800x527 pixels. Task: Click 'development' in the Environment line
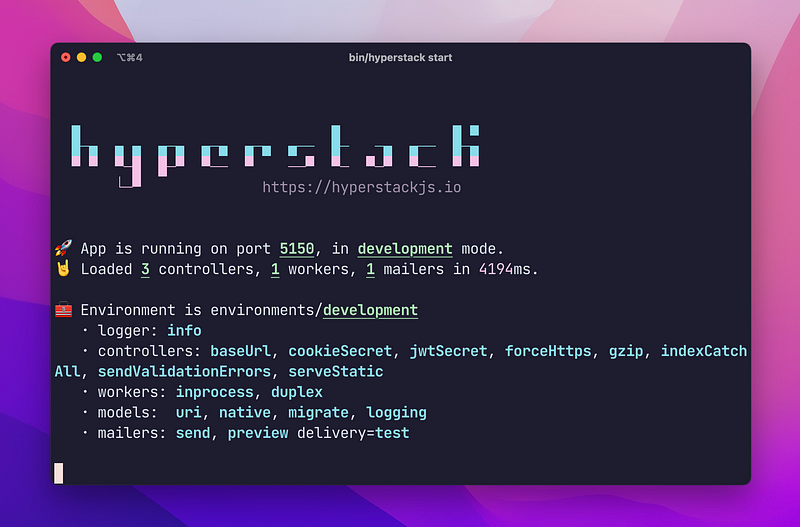pyautogui.click(x=370, y=311)
